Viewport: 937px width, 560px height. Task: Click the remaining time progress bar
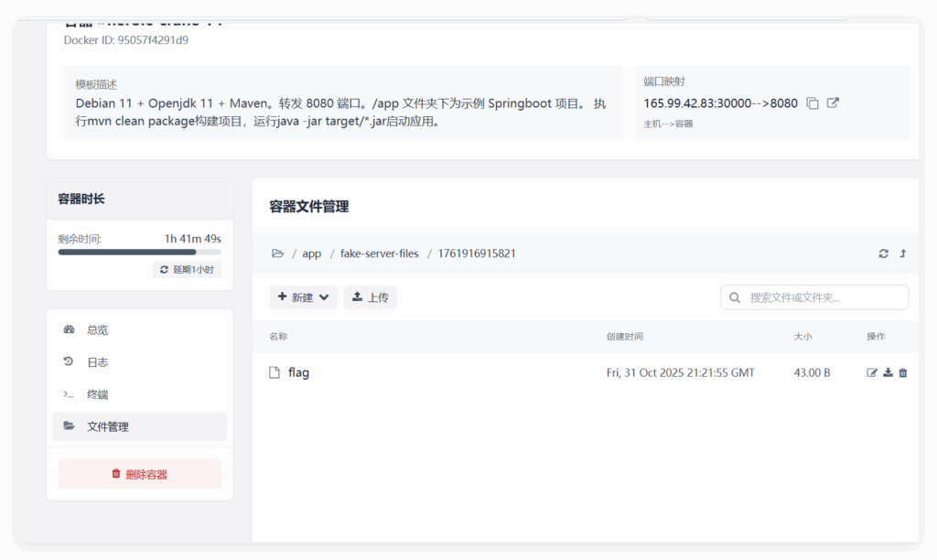pyautogui.click(x=139, y=252)
